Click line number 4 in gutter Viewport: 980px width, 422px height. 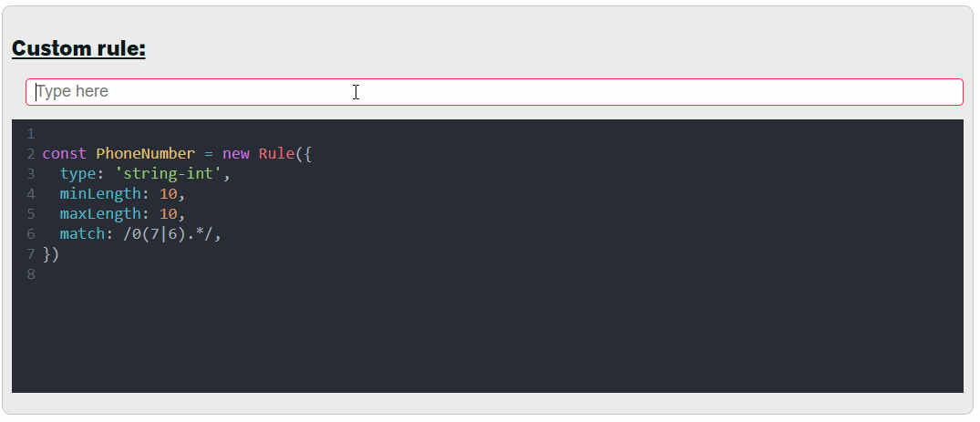pyautogui.click(x=31, y=193)
